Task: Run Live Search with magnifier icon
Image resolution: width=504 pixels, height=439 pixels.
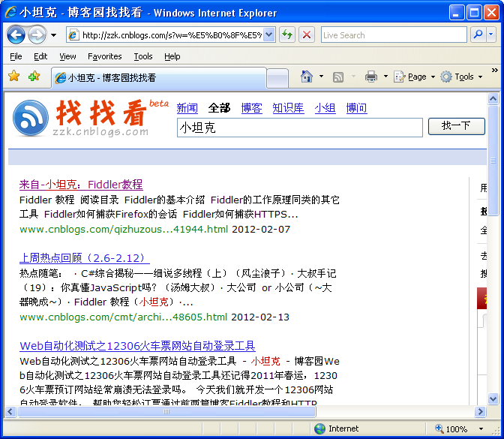Action: tap(478, 34)
